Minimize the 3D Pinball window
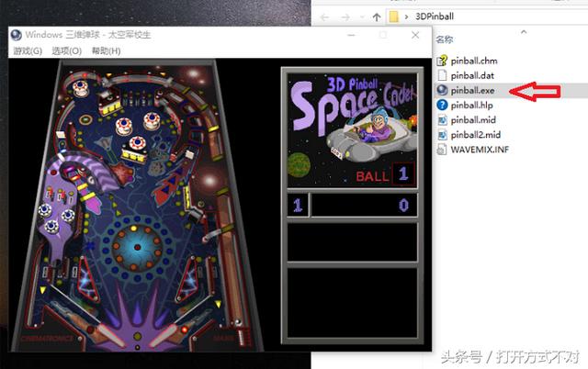 (x=351, y=35)
